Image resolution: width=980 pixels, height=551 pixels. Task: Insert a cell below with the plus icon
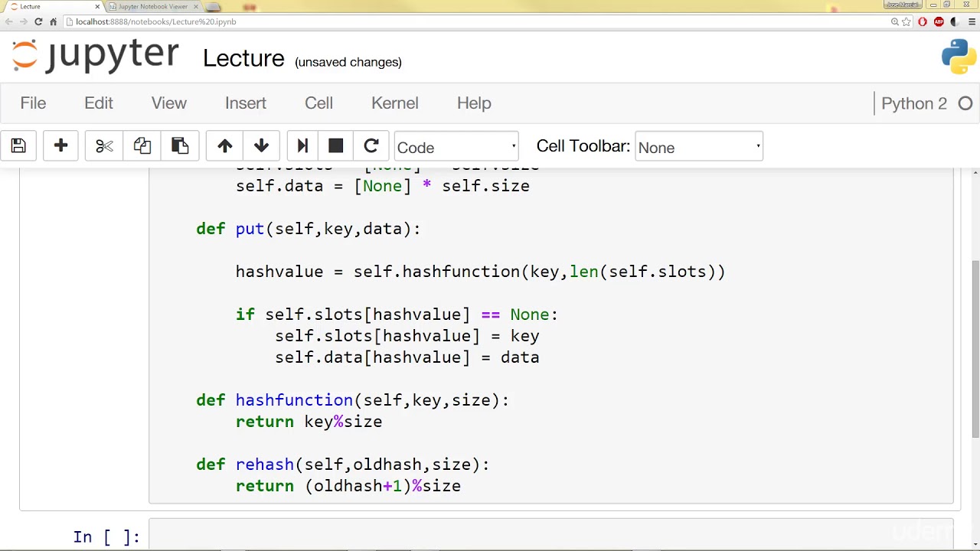(x=60, y=146)
